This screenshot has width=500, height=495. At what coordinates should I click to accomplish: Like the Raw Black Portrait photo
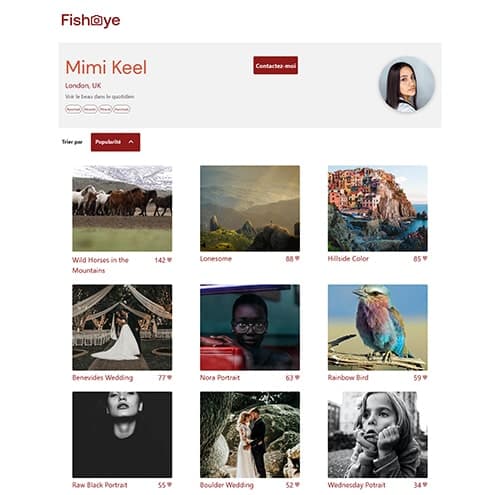(169, 485)
